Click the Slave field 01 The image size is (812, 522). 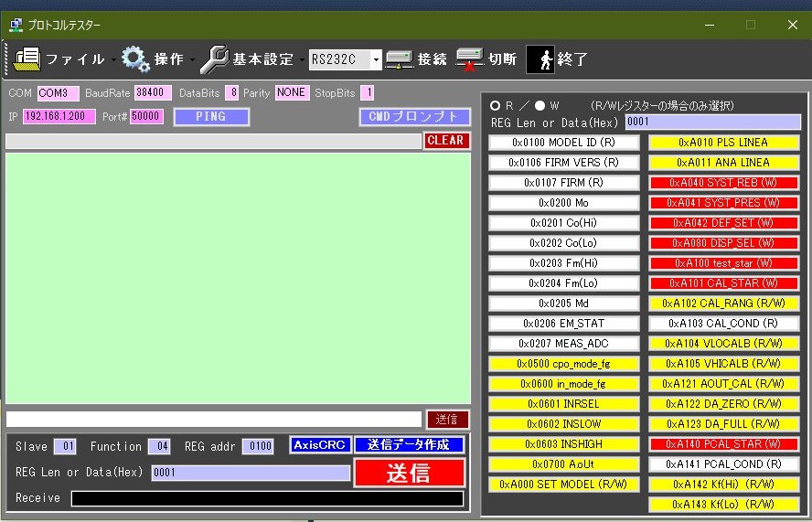coord(65,447)
